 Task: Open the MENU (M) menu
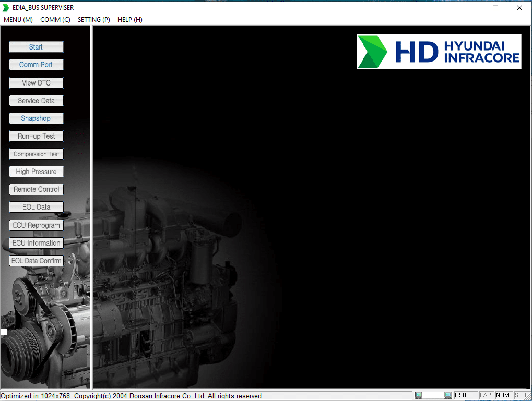(18, 20)
